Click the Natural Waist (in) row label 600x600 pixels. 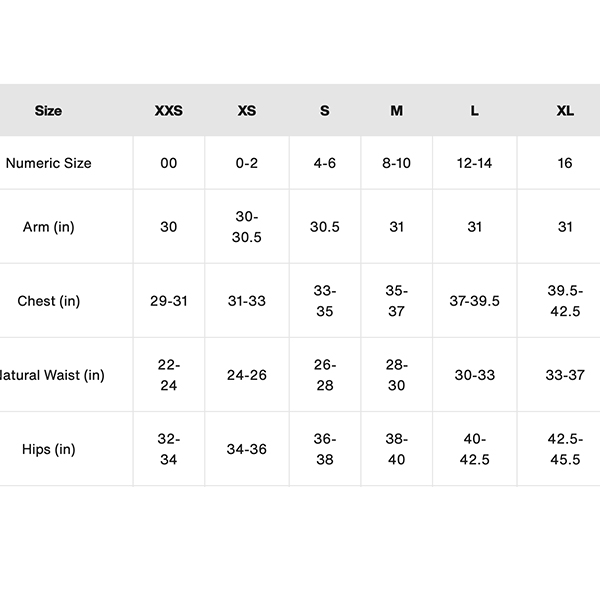52,375
